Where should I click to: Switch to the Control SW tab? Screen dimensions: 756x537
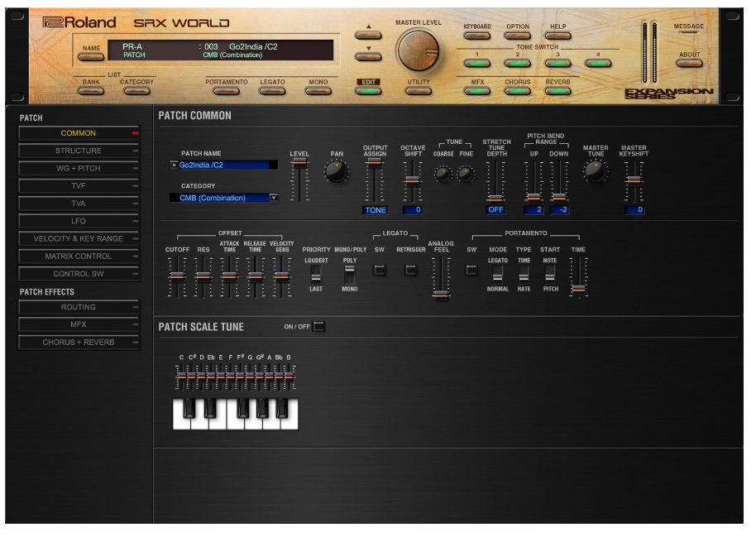coord(79,274)
